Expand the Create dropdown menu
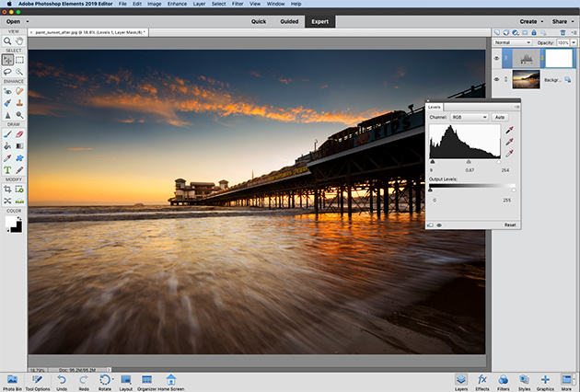Image resolution: width=580 pixels, height=392 pixels. [531, 21]
